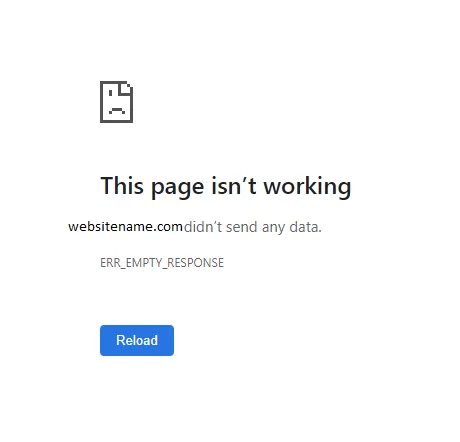Screen dimensions: 460x442
Task: Click "EMPTY" in the error code
Action: pos(144,263)
